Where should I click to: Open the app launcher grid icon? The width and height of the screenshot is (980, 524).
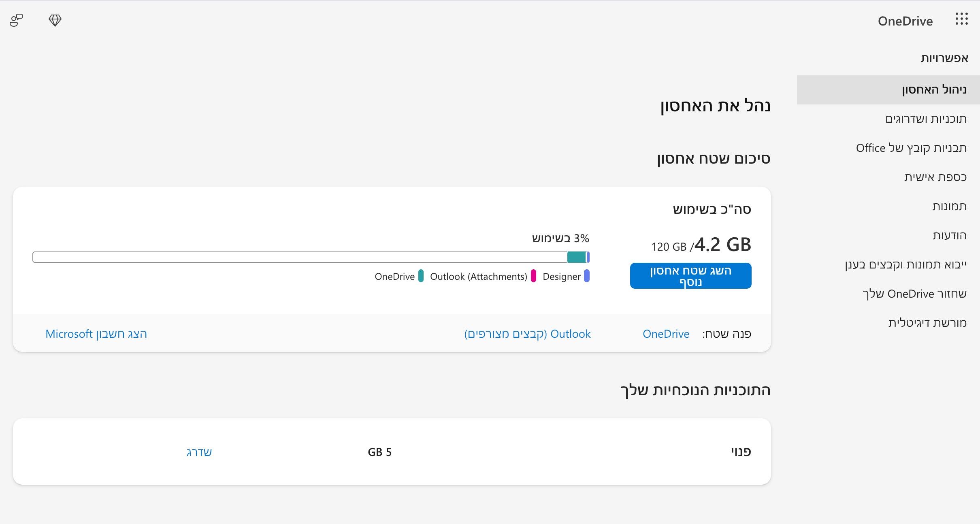[961, 19]
